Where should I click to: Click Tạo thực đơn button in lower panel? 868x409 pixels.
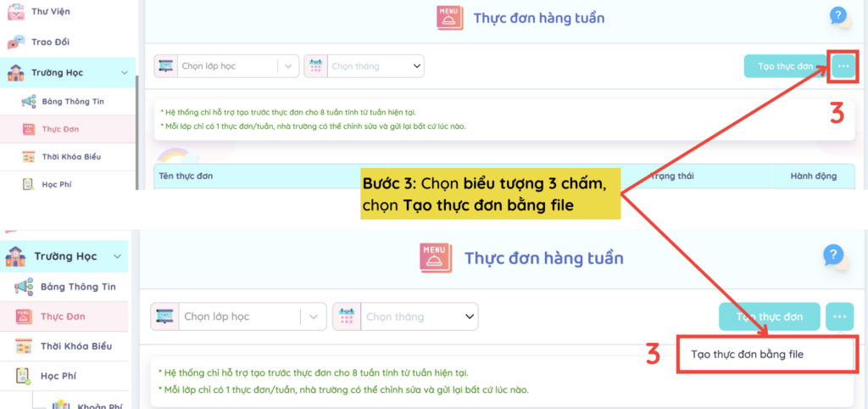tap(770, 317)
